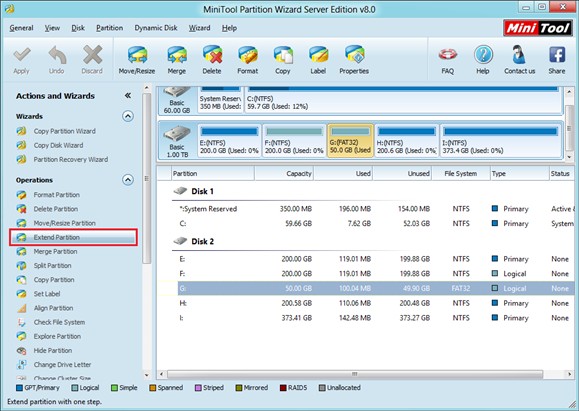The width and height of the screenshot is (579, 411).
Task: Sort by Unused column header
Action: coord(402,174)
